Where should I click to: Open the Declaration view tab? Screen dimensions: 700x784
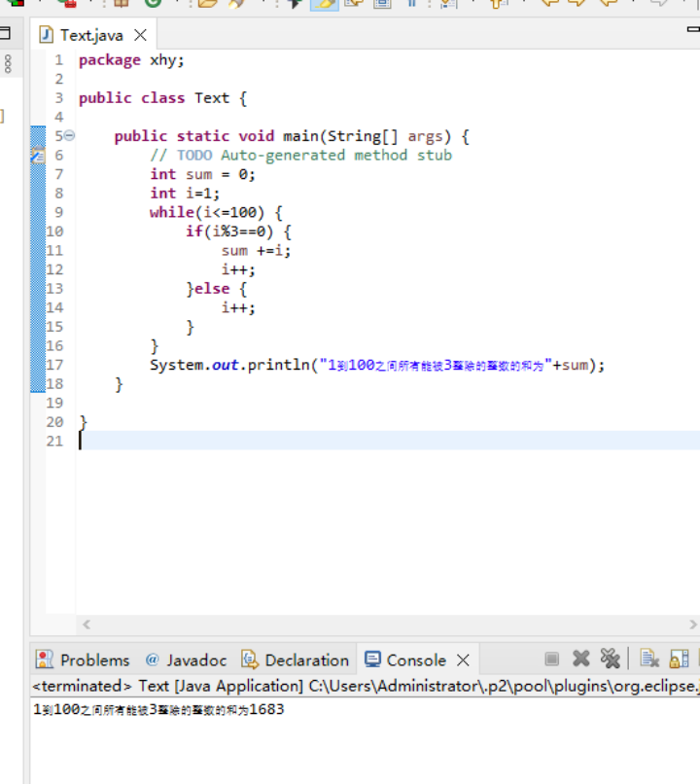(295, 660)
